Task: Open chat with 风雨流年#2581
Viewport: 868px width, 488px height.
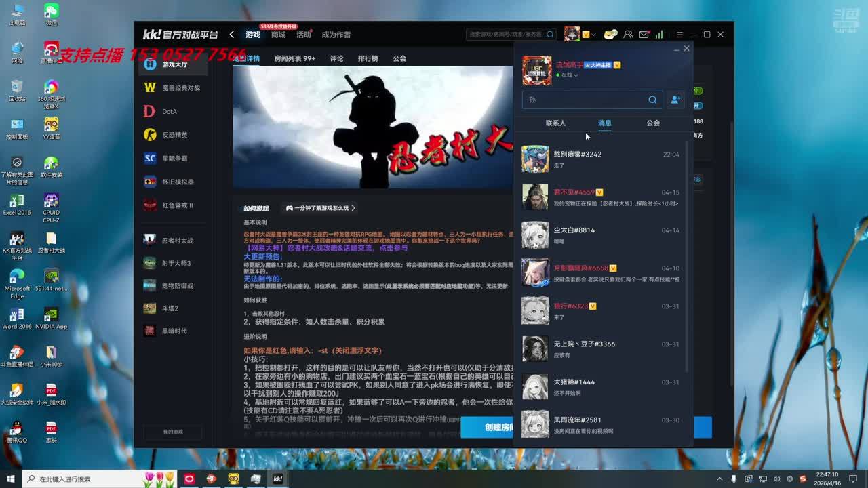Action: [601, 425]
